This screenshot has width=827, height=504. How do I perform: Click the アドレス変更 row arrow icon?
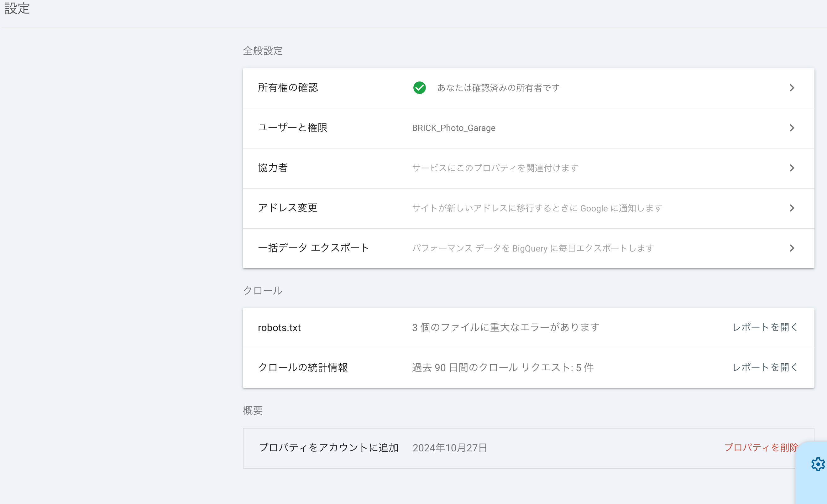point(792,208)
